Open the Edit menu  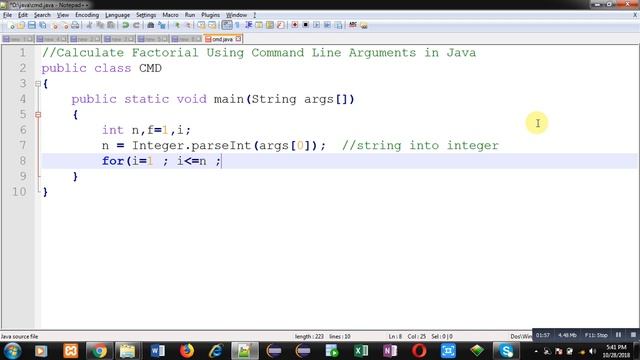(23, 15)
